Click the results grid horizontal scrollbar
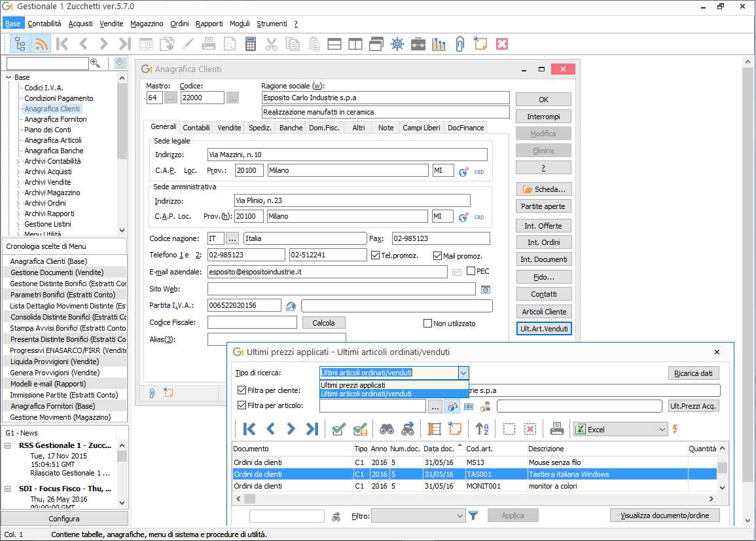The height and width of the screenshot is (541, 756). [475, 498]
